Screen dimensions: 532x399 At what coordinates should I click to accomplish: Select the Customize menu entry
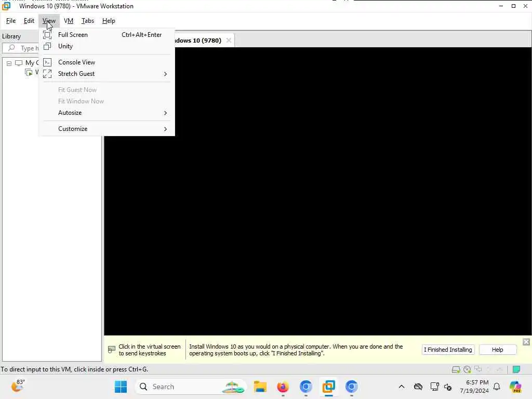[x=107, y=129]
